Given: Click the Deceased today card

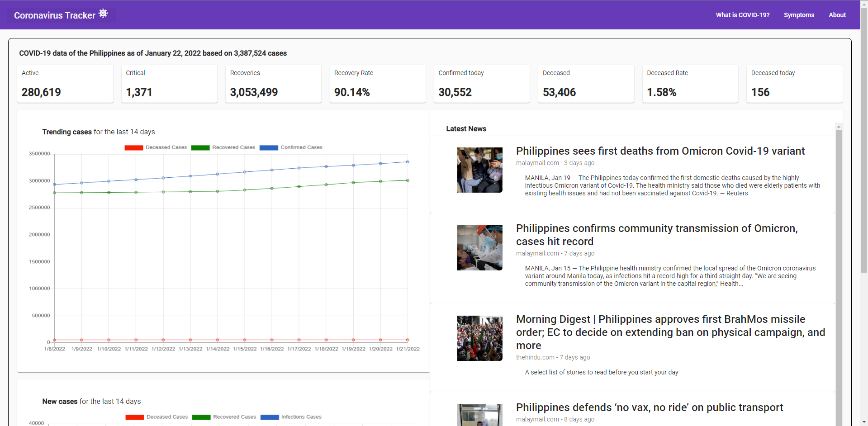Looking at the screenshot, I should click(795, 84).
